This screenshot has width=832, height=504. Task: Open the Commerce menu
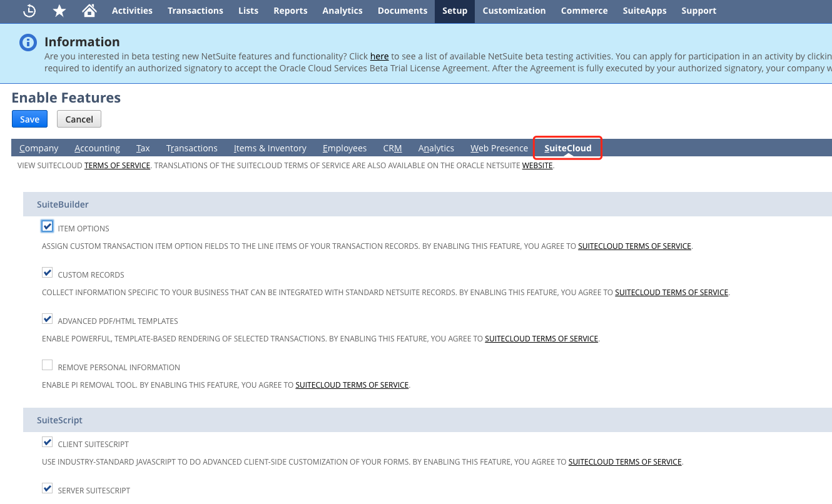click(584, 11)
